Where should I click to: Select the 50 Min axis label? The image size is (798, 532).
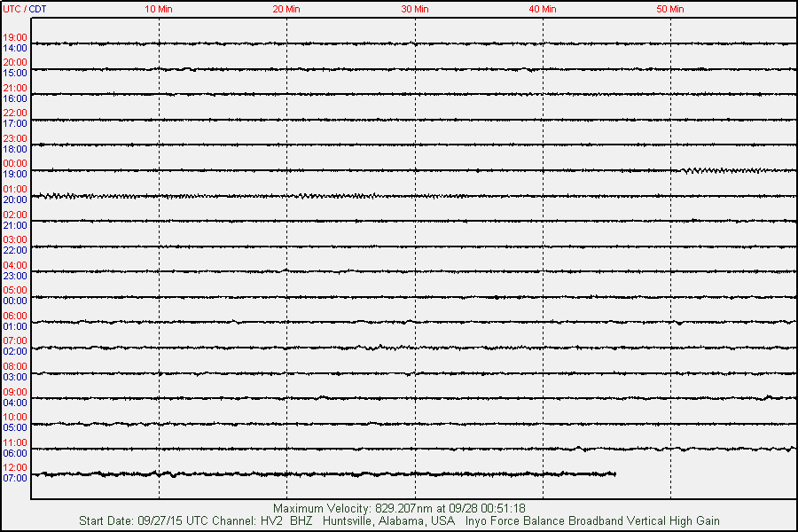pyautogui.click(x=670, y=9)
